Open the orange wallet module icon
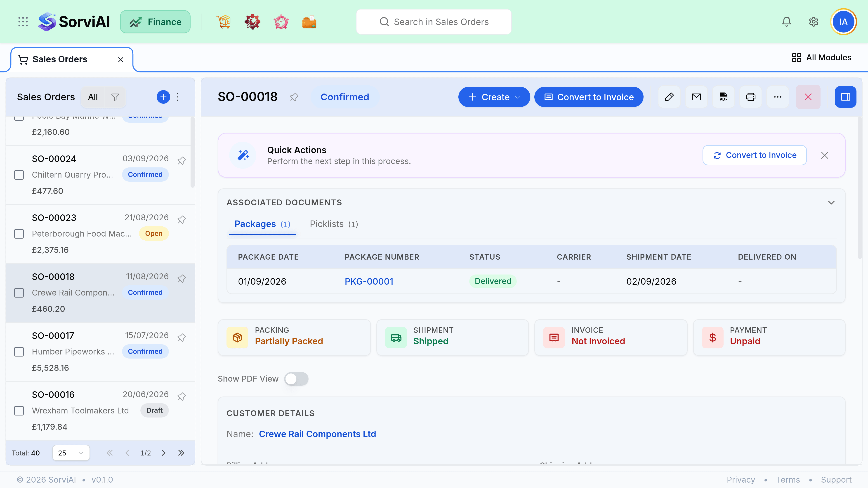This screenshot has width=868, height=488. coord(309,22)
